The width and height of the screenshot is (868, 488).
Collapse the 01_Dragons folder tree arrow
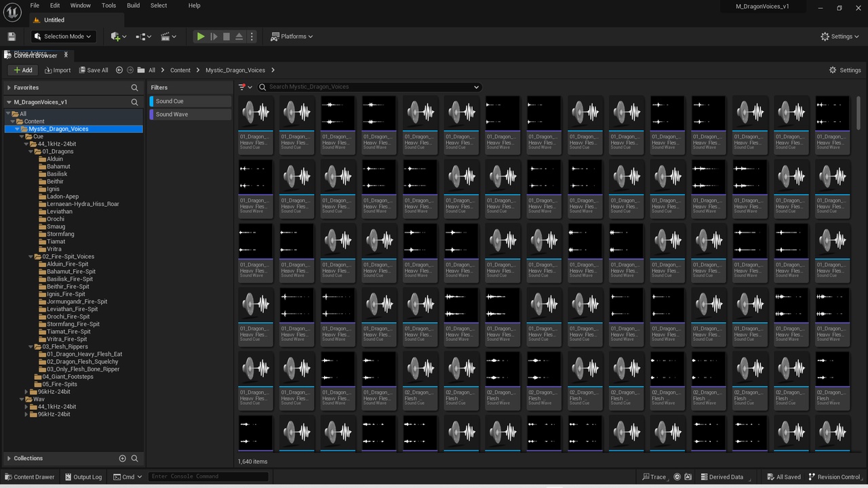[x=31, y=152]
